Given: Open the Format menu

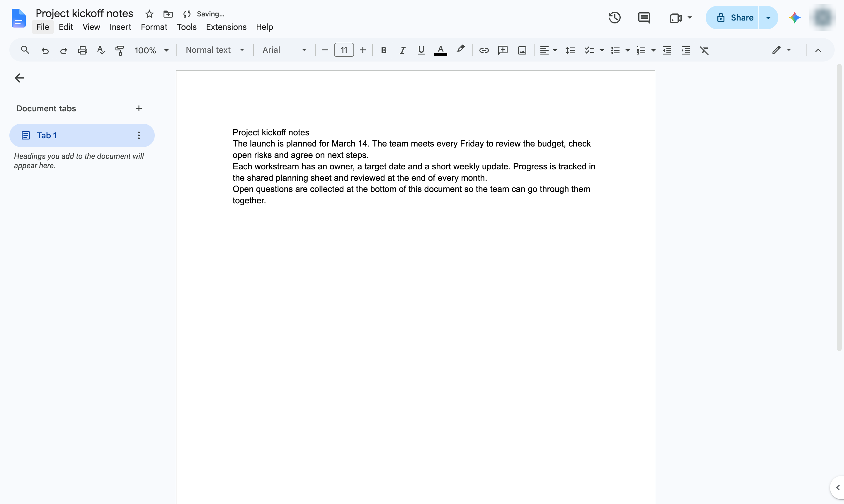Looking at the screenshot, I should (x=154, y=27).
